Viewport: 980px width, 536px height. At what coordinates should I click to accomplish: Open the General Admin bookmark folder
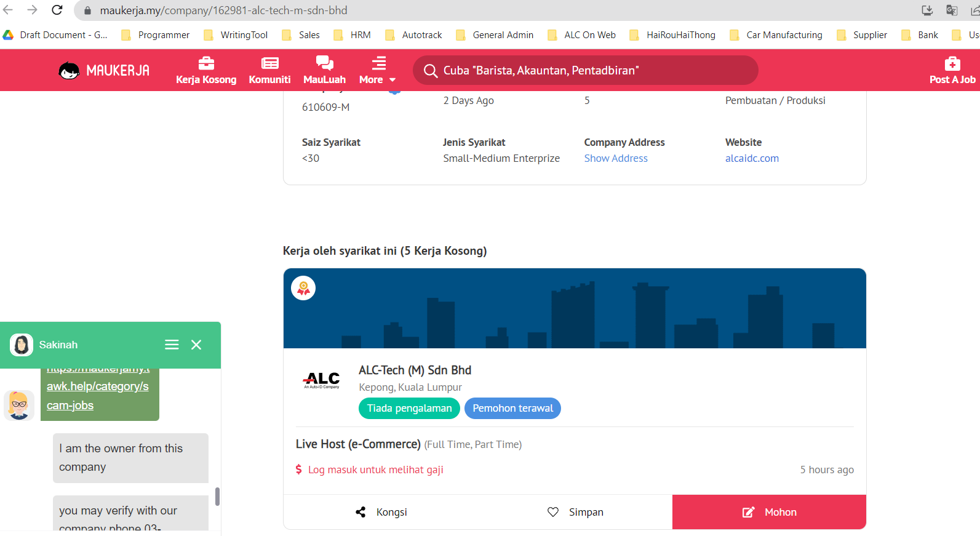pos(495,35)
